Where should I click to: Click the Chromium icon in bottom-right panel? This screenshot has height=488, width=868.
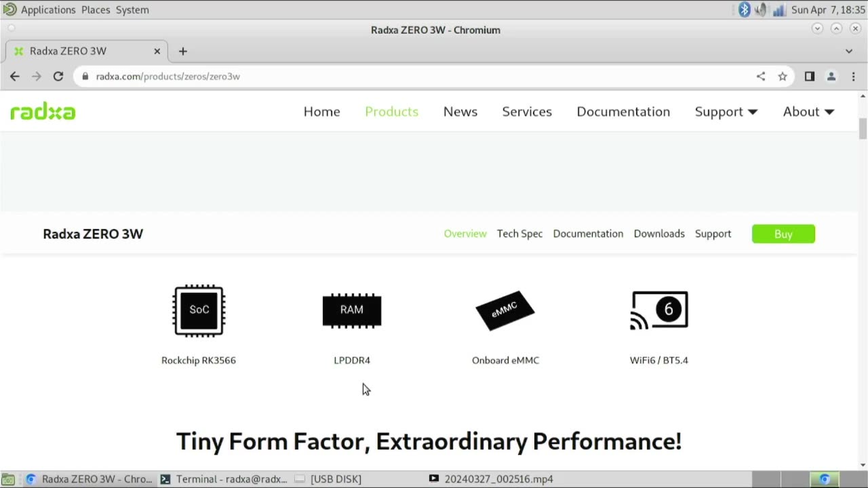[825, 479]
